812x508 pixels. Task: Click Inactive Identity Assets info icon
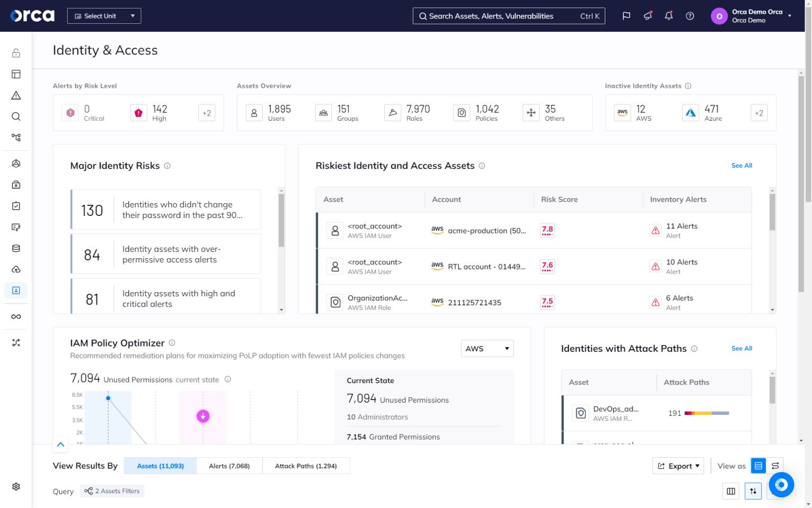click(688, 86)
